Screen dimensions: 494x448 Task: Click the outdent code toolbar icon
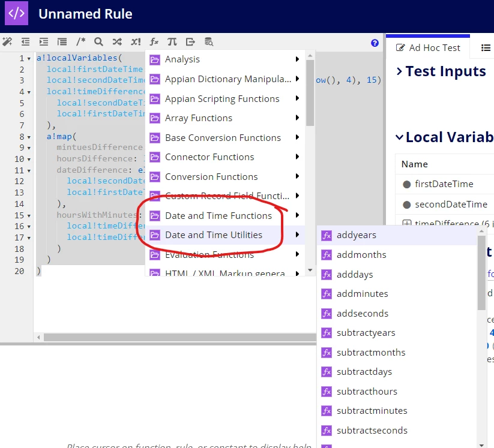pos(26,42)
